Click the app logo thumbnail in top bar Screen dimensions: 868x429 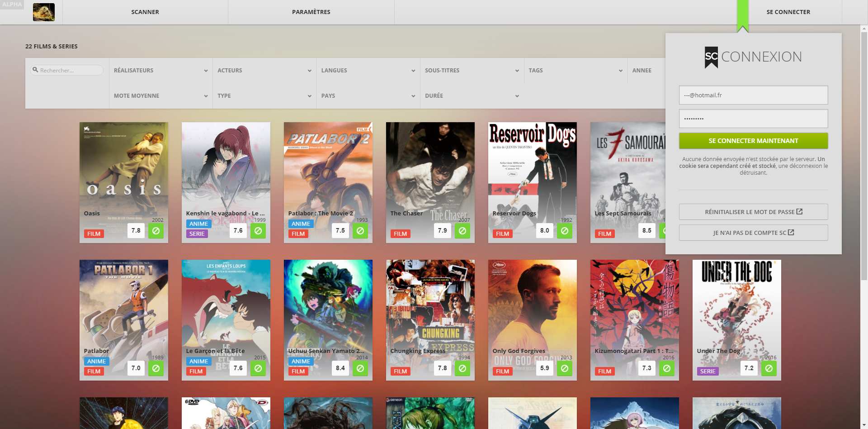44,12
